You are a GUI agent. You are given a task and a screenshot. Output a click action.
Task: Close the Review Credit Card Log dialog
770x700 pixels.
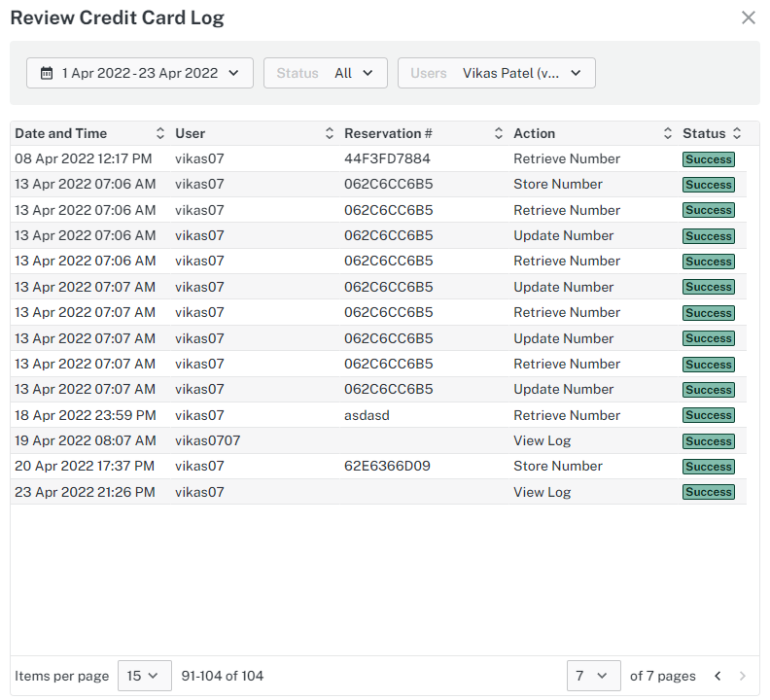pyautogui.click(x=748, y=17)
